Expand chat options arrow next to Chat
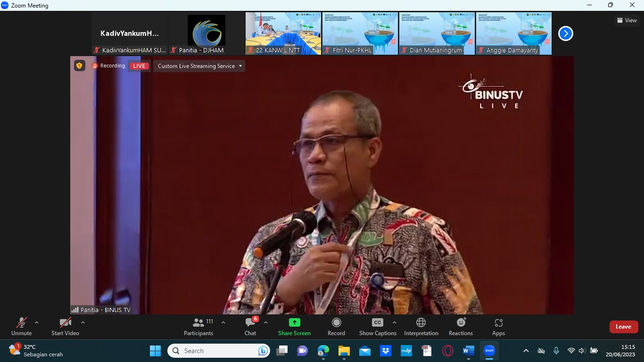Viewport: 644px width, 362px height. (x=266, y=323)
